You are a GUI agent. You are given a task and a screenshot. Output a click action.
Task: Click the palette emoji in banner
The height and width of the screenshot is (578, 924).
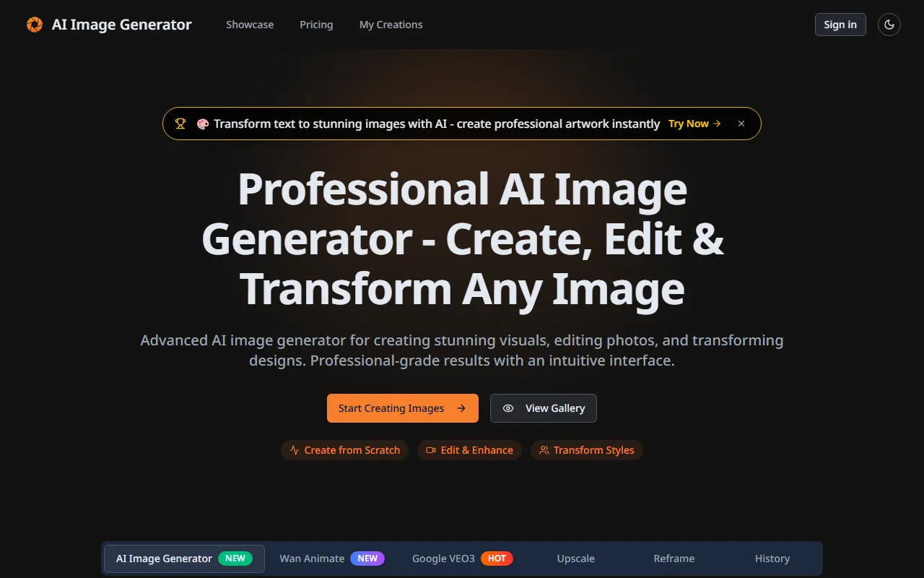[203, 124]
